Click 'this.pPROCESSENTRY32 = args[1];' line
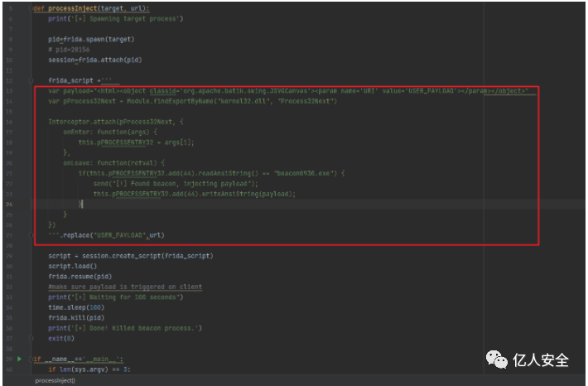The image size is (588, 386). (136, 142)
